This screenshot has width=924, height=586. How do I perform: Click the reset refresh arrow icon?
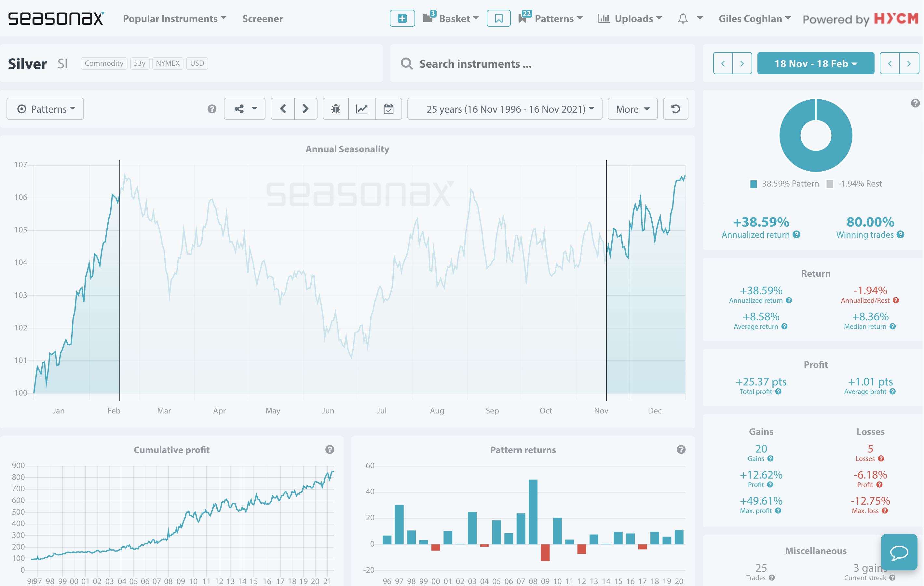675,109
